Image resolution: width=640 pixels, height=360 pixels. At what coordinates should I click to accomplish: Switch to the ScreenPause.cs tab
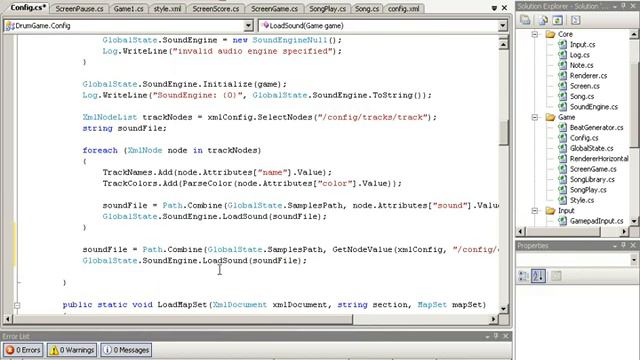pyautogui.click(x=79, y=9)
